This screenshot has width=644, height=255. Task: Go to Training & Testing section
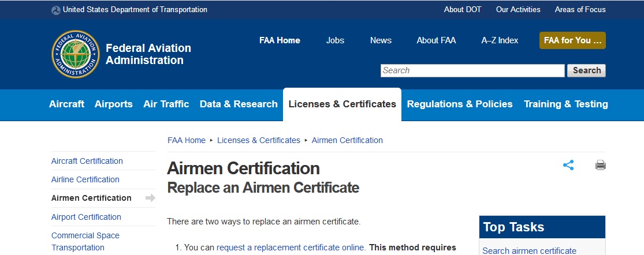click(565, 104)
